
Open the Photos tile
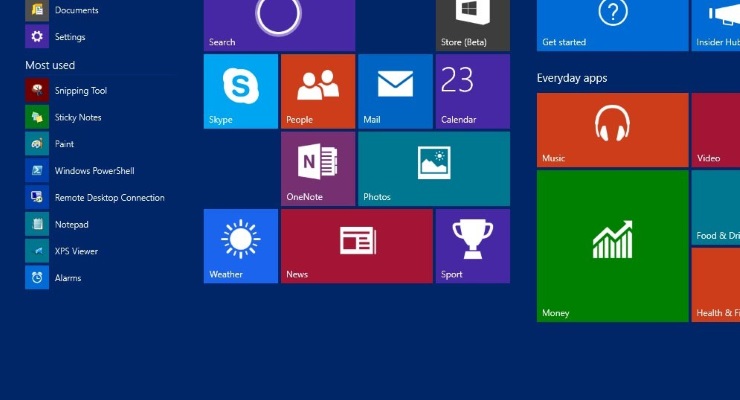(x=433, y=168)
